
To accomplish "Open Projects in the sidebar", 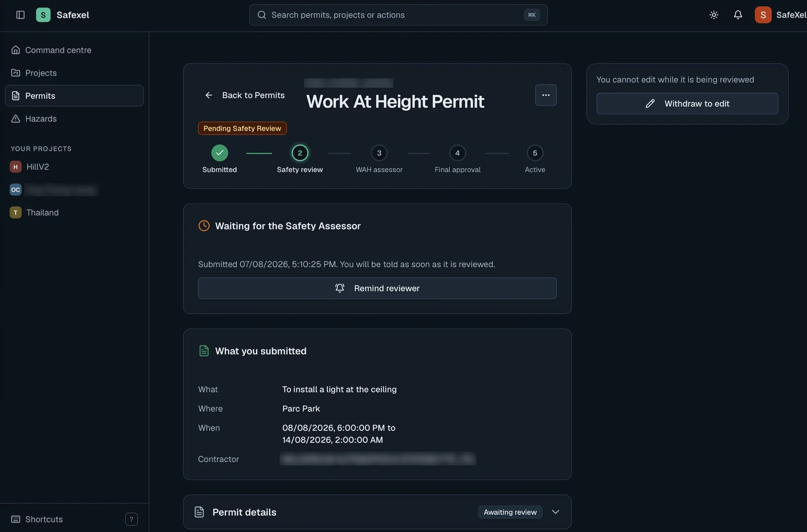I will pyautogui.click(x=74, y=73).
